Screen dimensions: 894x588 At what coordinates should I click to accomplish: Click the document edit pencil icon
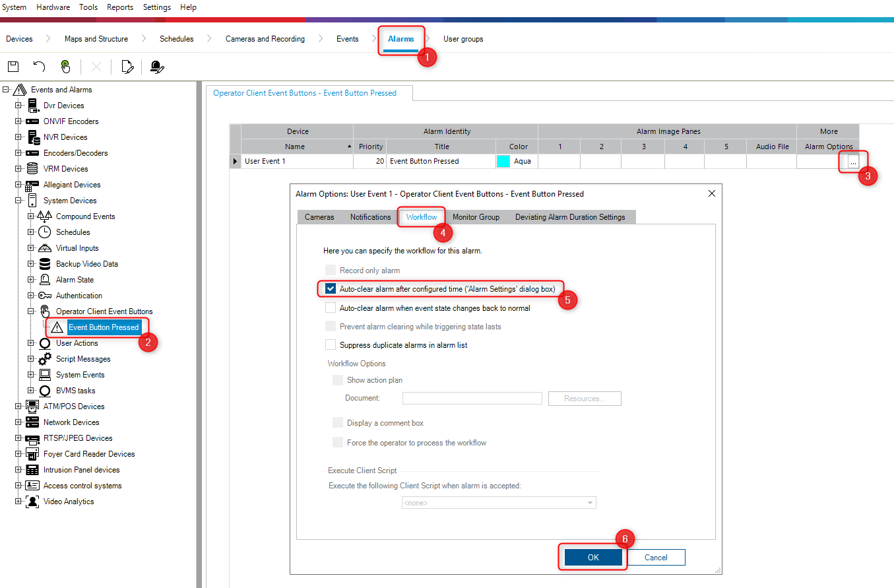(127, 67)
